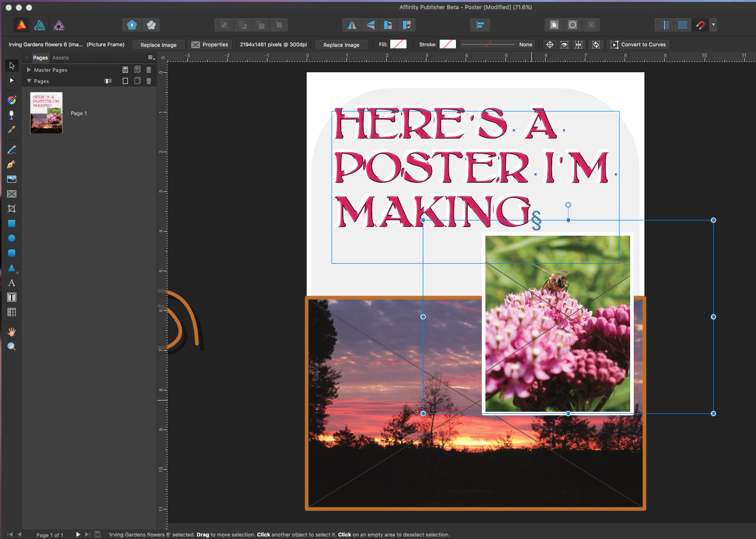Toggle Show Alignment Handles icon
This screenshot has width=756, height=539.
click(579, 45)
